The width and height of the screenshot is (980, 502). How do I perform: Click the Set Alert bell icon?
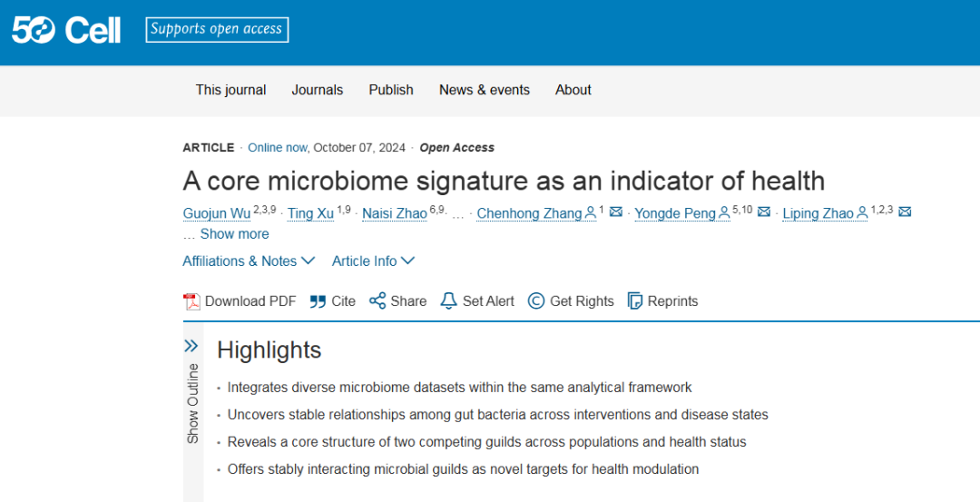coord(449,300)
